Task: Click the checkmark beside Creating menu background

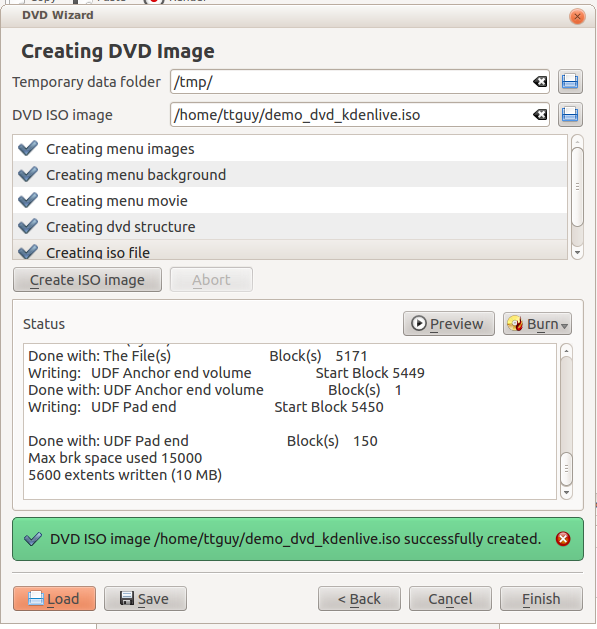Action: point(28,174)
